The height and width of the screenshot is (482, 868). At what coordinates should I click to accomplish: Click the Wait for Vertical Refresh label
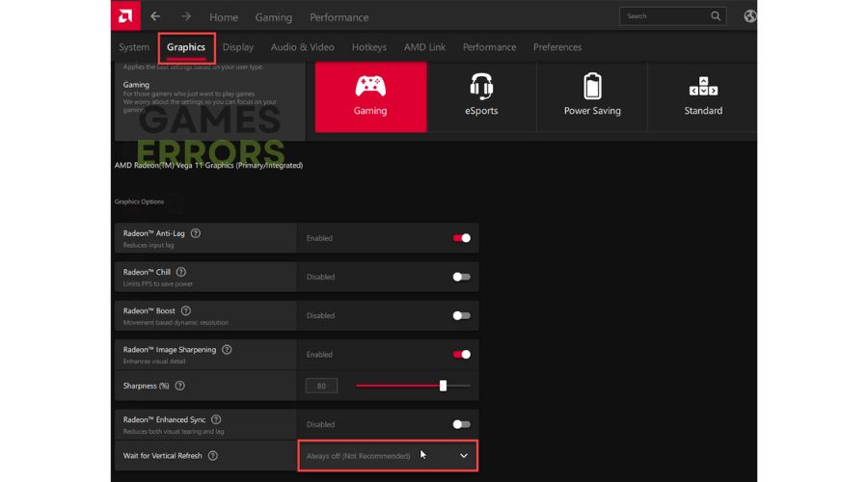tap(162, 456)
